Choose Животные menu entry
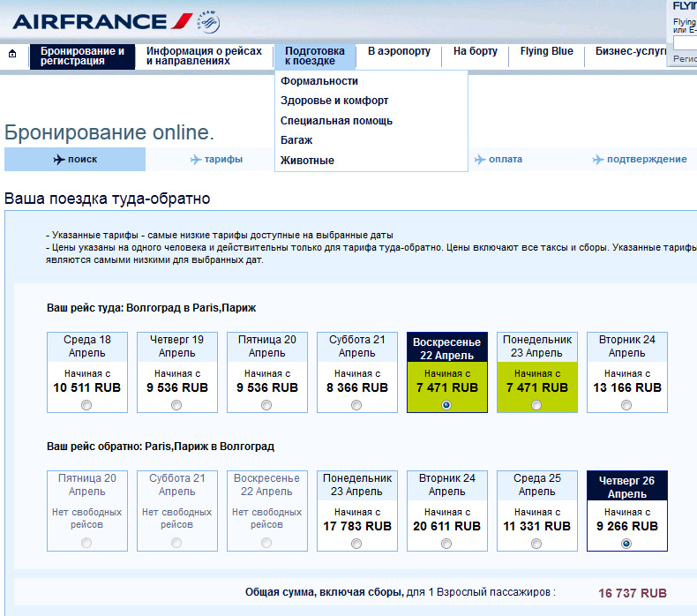 pyautogui.click(x=307, y=160)
